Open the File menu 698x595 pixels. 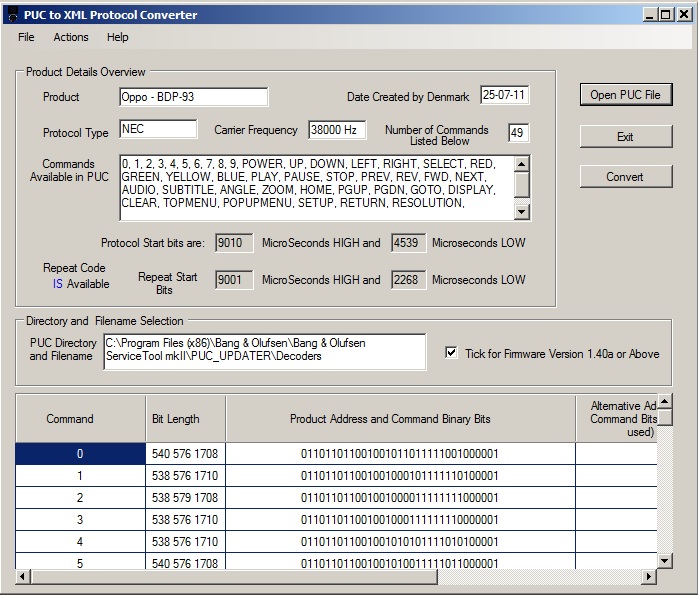click(x=26, y=37)
